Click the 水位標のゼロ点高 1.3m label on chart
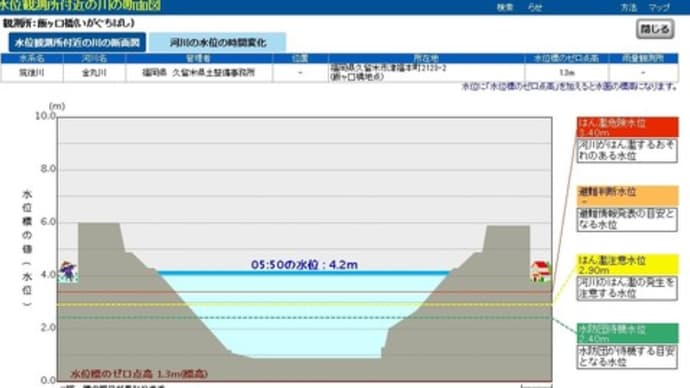 coord(139,374)
